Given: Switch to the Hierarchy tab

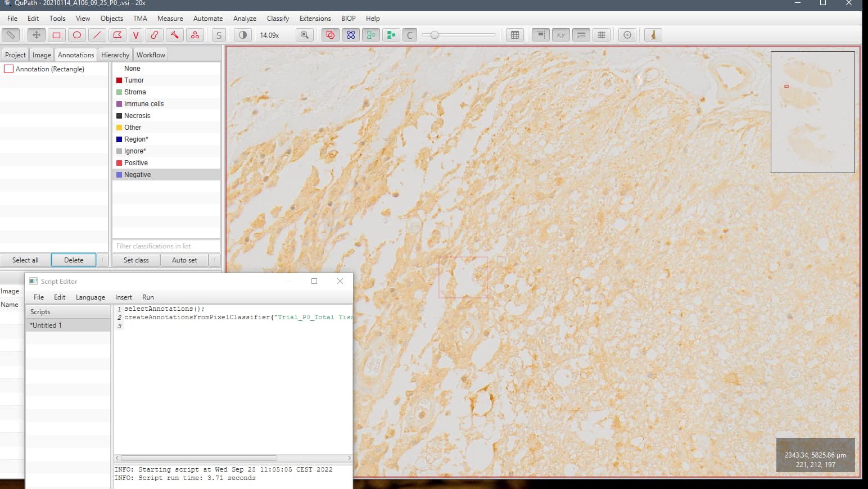Looking at the screenshot, I should pyautogui.click(x=115, y=55).
